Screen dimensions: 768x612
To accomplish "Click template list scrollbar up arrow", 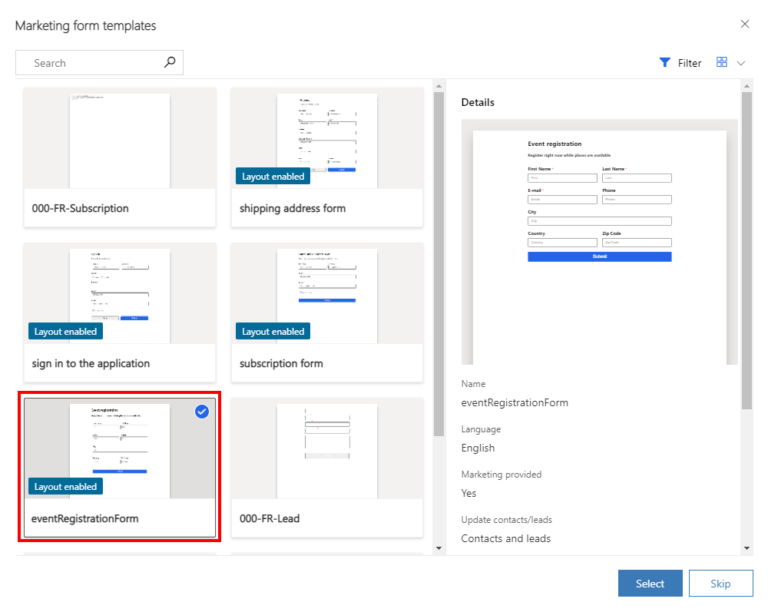I will (439, 86).
